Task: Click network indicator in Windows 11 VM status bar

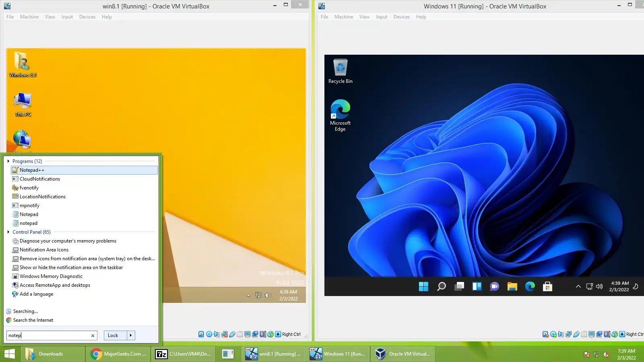Action: click(568, 334)
